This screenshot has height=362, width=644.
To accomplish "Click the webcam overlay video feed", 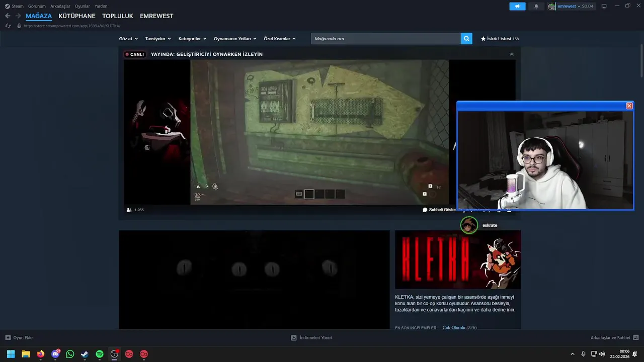I will pos(545,160).
